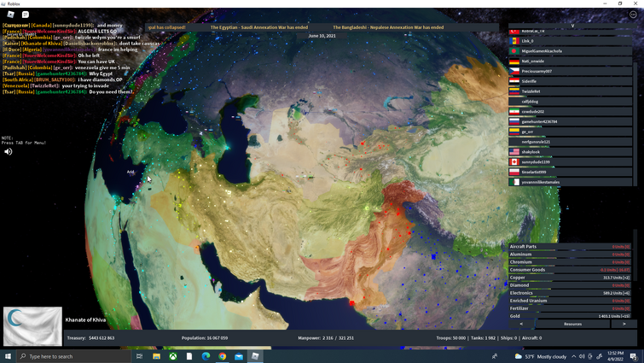This screenshot has height=363, width=644.
Task: Select player Link_0 in the list
Action: coord(570,41)
